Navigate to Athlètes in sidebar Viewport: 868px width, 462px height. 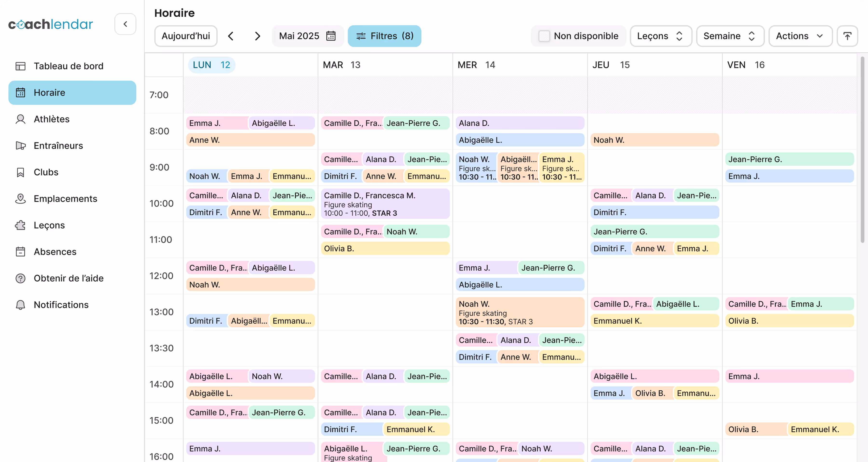(x=52, y=119)
